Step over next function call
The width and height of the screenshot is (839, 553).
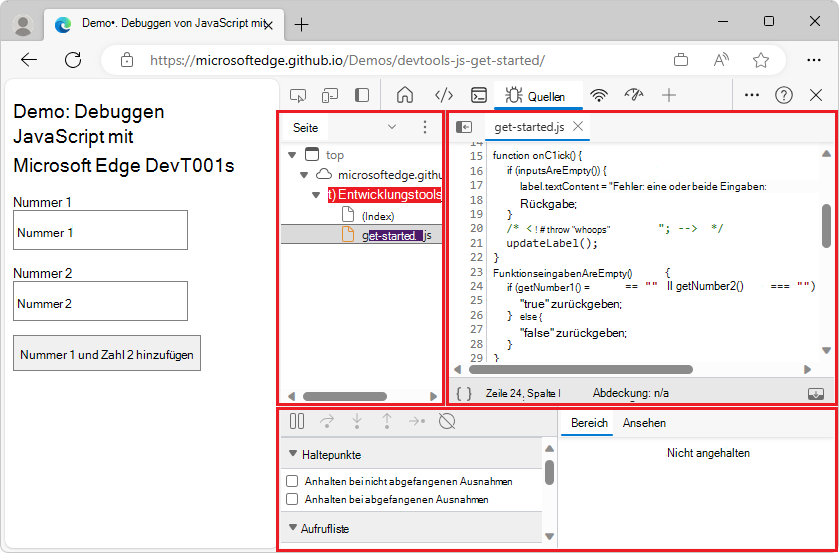tap(327, 421)
